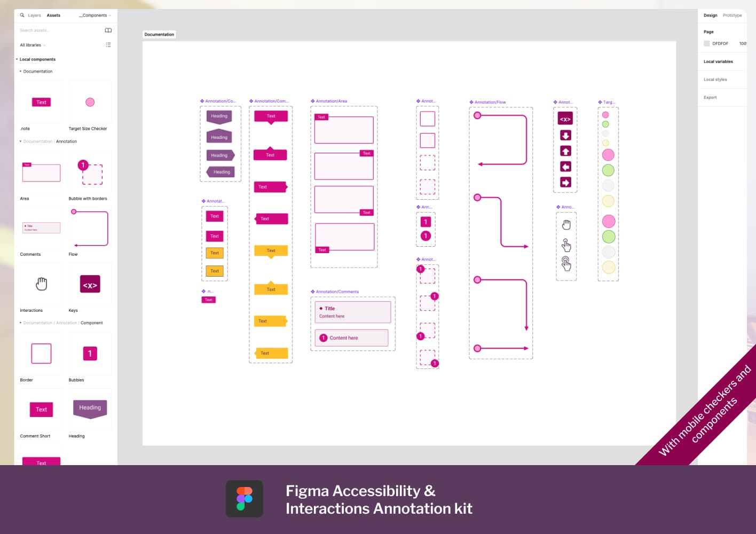The image size is (756, 534).
Task: Open the library book icon
Action: (x=108, y=30)
